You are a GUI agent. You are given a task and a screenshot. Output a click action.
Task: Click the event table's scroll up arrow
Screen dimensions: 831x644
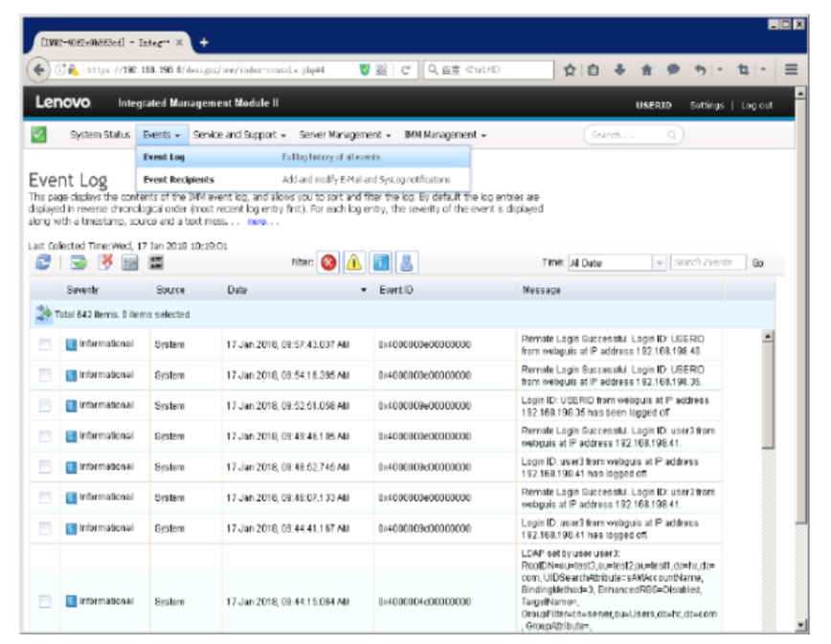[x=767, y=336]
